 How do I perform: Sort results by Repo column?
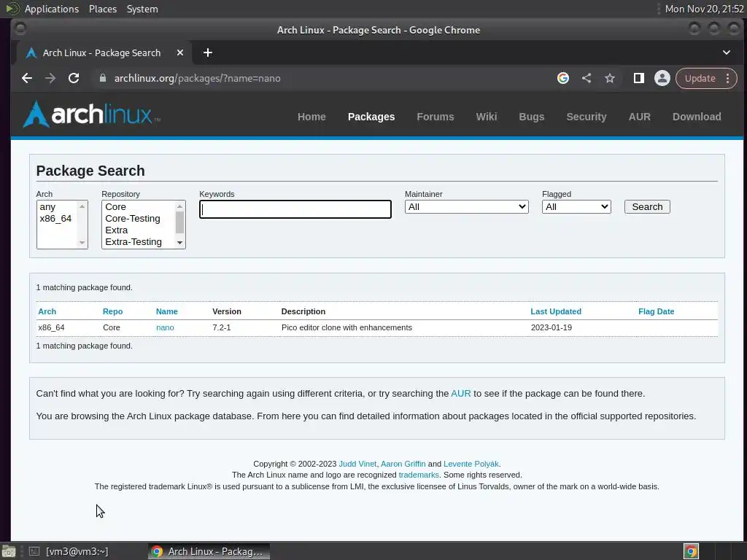coord(113,311)
